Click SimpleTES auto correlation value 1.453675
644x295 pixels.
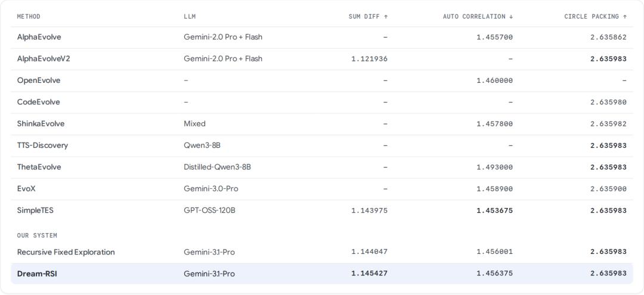point(494,210)
